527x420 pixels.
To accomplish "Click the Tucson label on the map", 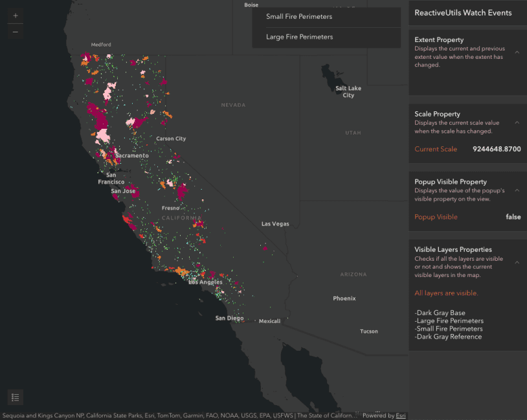I will 368,331.
